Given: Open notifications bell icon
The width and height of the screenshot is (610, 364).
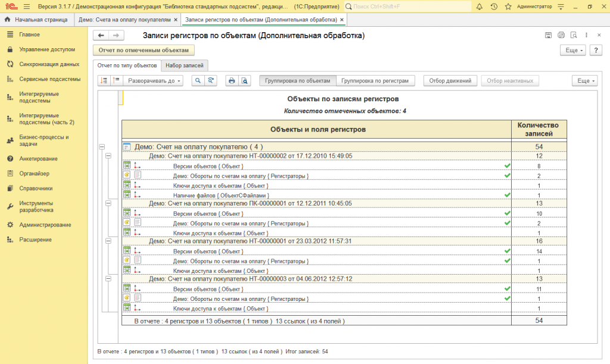Looking at the screenshot, I should pyautogui.click(x=480, y=7).
